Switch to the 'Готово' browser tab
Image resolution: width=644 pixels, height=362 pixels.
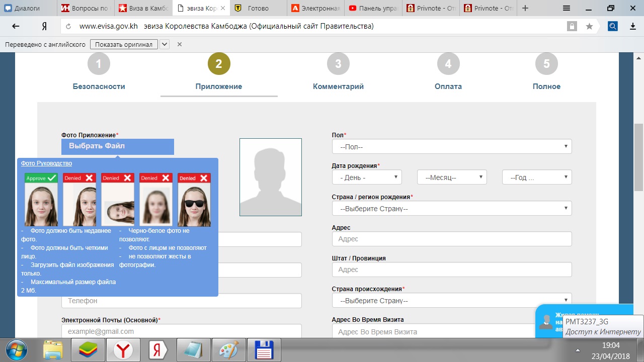point(258,8)
